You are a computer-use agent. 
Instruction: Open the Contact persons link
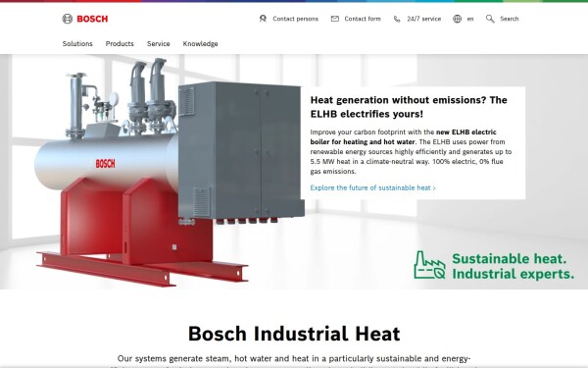(x=296, y=19)
